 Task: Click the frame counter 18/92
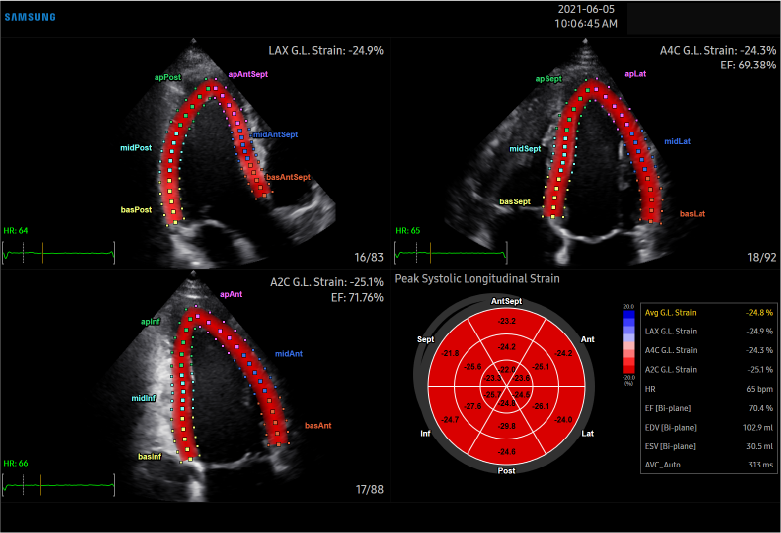point(762,258)
